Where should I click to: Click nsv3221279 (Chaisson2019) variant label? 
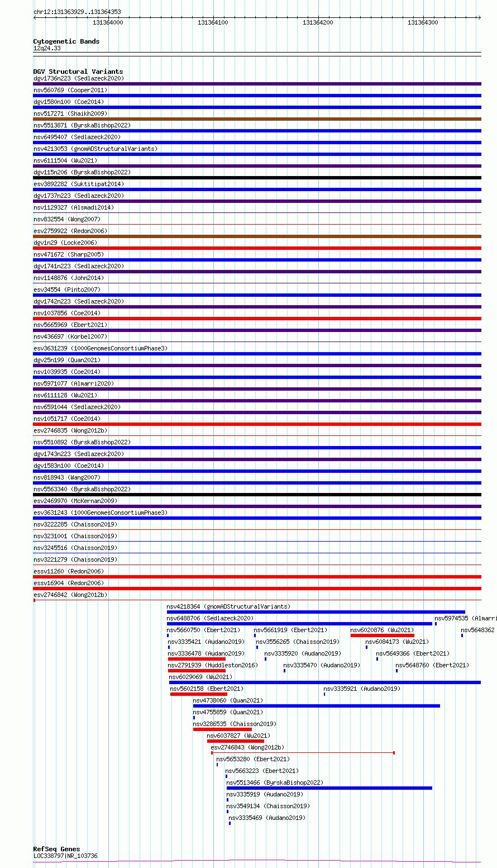click(x=75, y=559)
